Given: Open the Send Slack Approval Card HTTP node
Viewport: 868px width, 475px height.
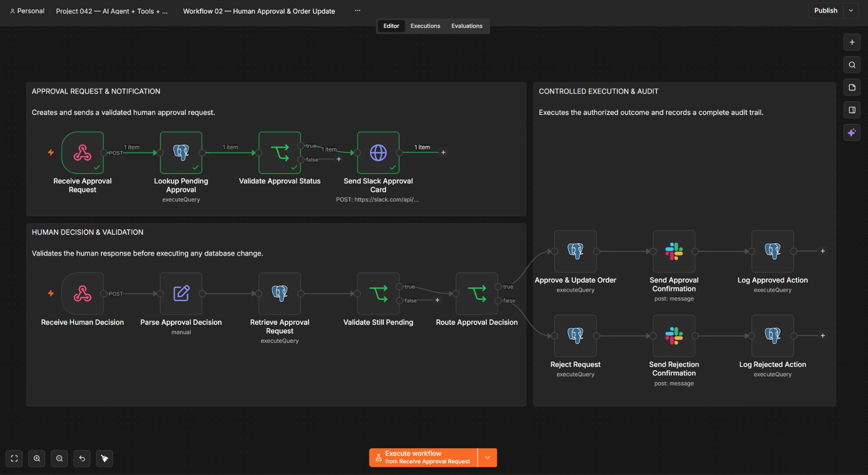Looking at the screenshot, I should pyautogui.click(x=378, y=153).
